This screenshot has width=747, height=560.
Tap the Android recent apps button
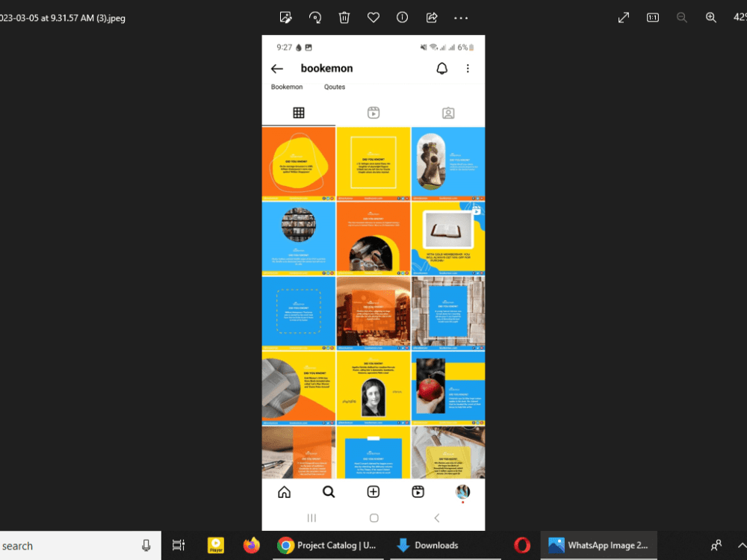pyautogui.click(x=311, y=517)
